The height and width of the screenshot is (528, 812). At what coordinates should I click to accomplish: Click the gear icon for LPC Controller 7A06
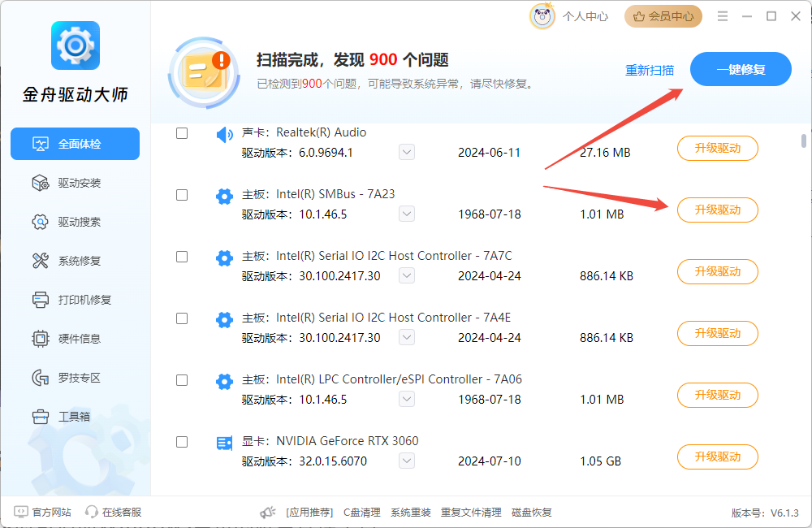224,381
